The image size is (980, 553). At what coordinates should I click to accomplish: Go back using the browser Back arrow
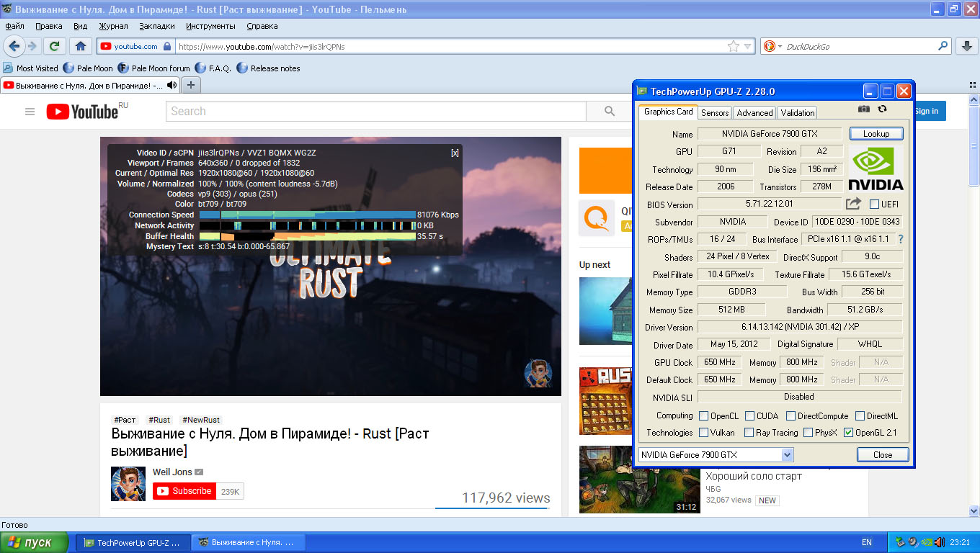(14, 46)
